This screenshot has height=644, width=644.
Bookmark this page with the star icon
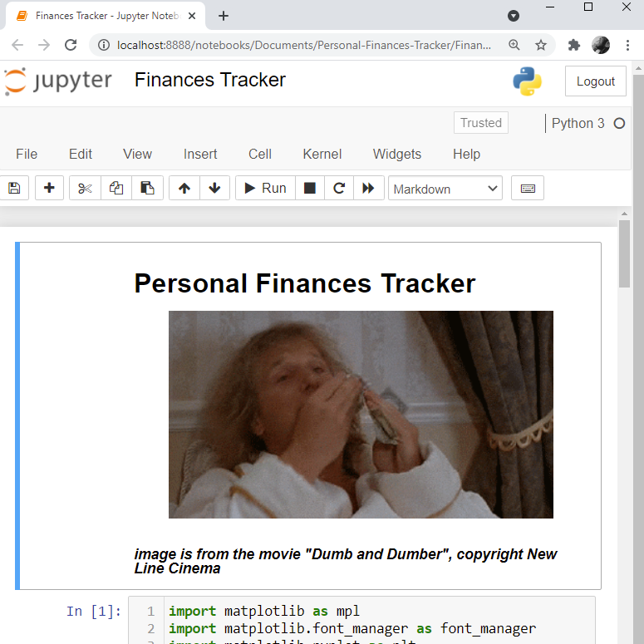pyautogui.click(x=541, y=45)
